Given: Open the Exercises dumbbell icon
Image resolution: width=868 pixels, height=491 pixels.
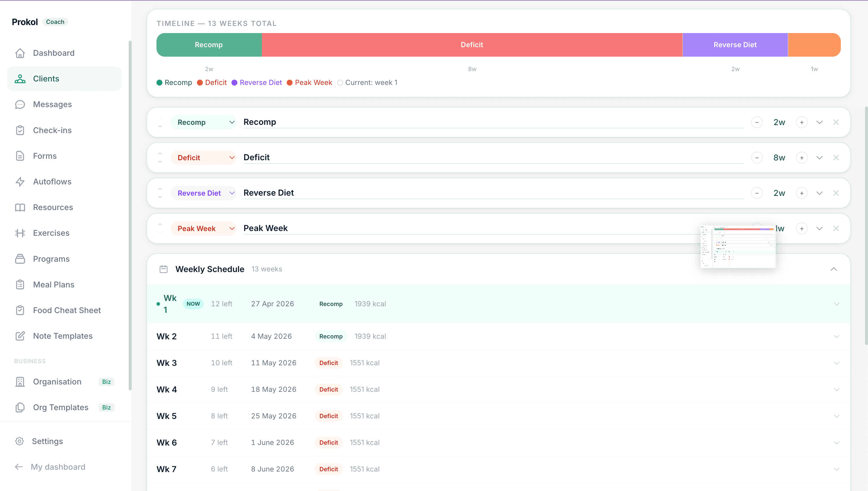Looking at the screenshot, I should click(20, 233).
